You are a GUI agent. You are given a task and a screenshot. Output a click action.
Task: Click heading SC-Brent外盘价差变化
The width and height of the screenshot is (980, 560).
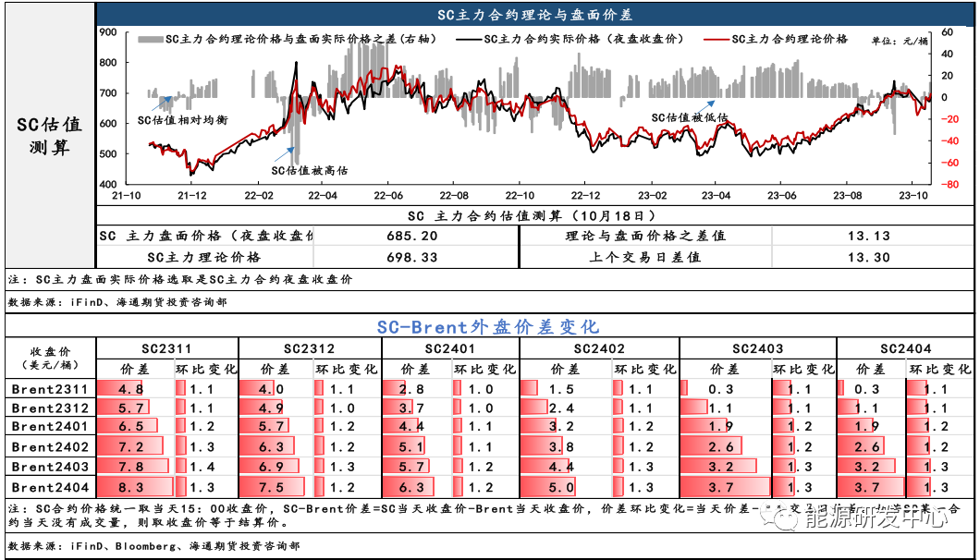488,325
